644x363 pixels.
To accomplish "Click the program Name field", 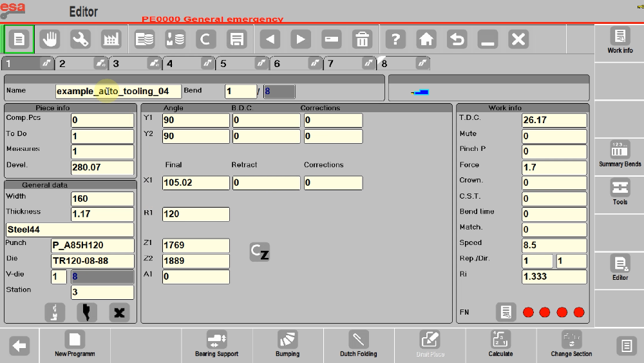I will tap(118, 92).
